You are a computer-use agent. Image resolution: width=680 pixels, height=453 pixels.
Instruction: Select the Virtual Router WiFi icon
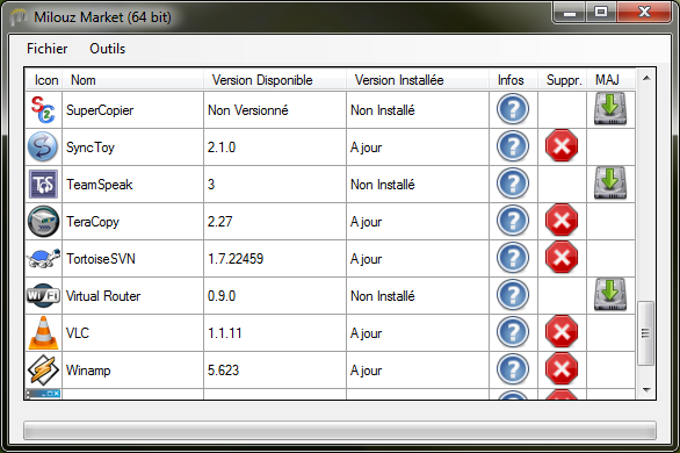point(43,296)
